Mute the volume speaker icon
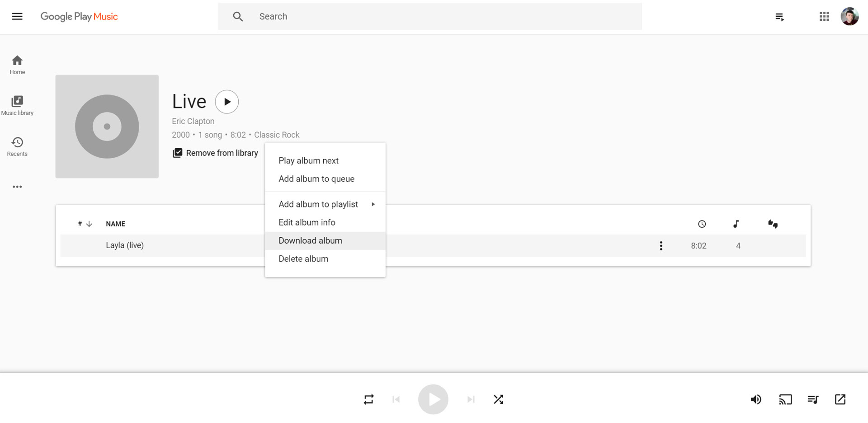This screenshot has height=423, width=868. coord(756,399)
